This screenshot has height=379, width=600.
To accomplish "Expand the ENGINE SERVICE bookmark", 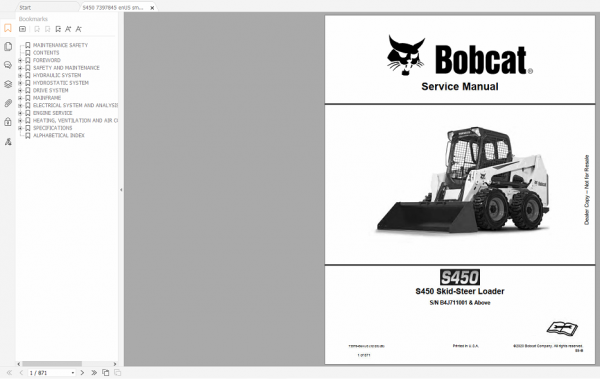I will coord(20,113).
